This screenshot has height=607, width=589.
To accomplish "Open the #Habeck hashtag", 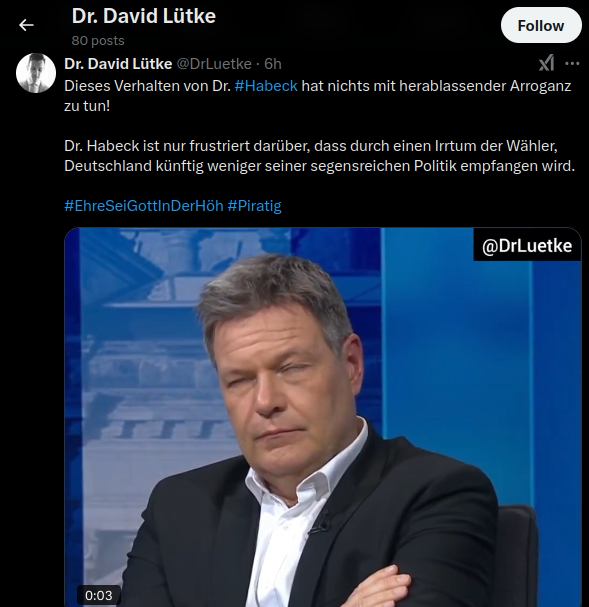I will click(266, 86).
